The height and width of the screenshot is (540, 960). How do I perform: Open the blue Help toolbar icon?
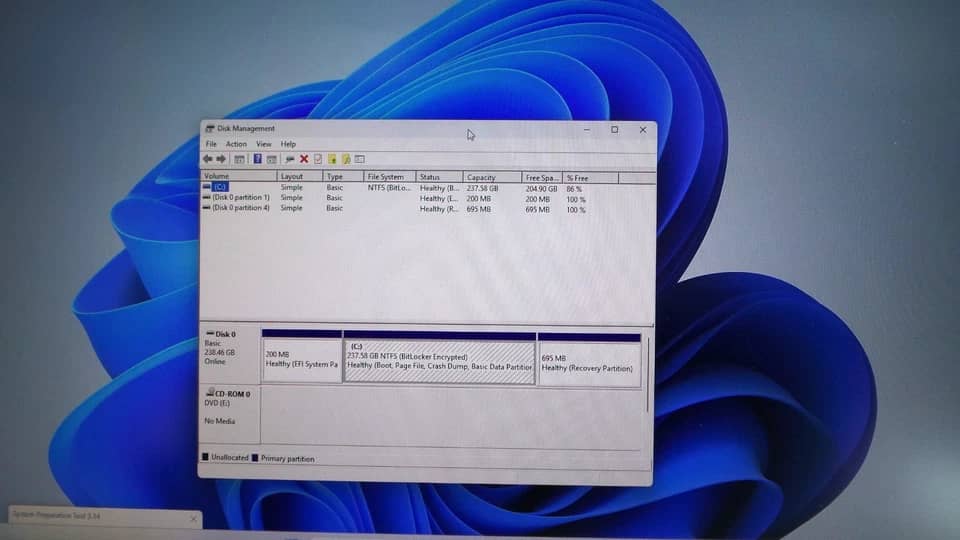click(x=257, y=159)
